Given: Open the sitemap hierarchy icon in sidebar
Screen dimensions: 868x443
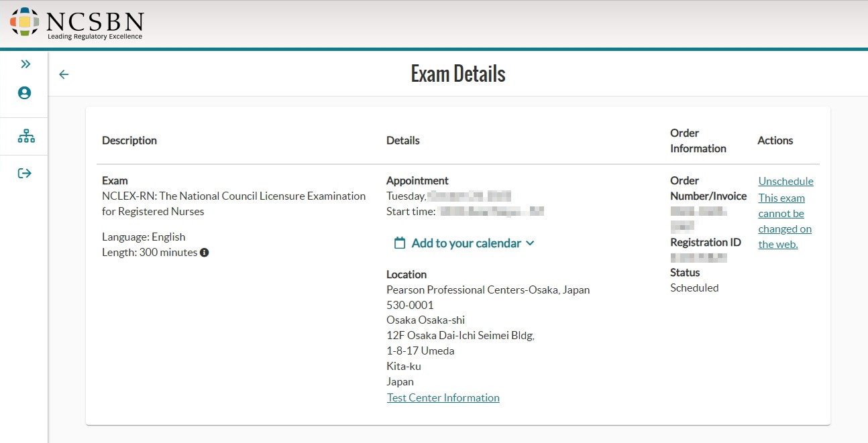Looking at the screenshot, I should click(26, 137).
